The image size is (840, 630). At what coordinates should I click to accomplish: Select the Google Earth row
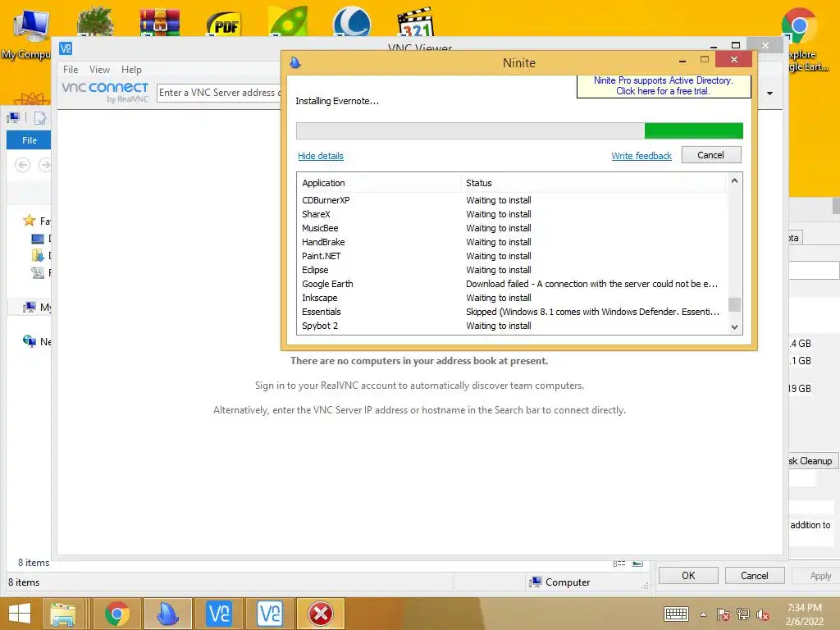click(513, 283)
